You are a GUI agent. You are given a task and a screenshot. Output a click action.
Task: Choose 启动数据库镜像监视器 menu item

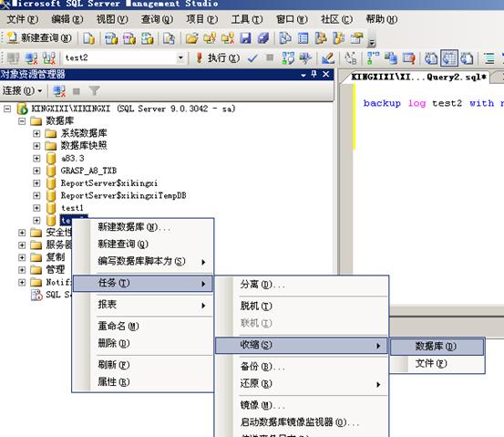pyautogui.click(x=302, y=421)
